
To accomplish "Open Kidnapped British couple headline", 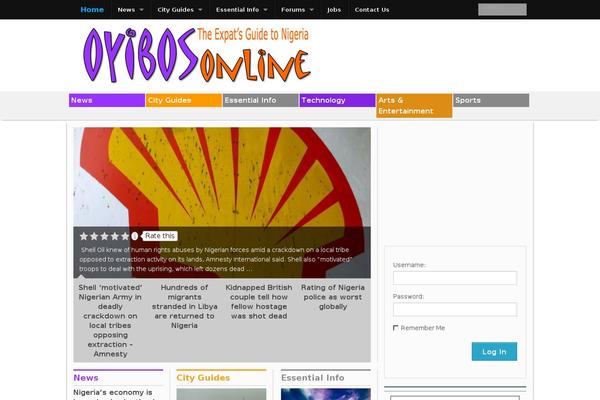I will tap(259, 302).
